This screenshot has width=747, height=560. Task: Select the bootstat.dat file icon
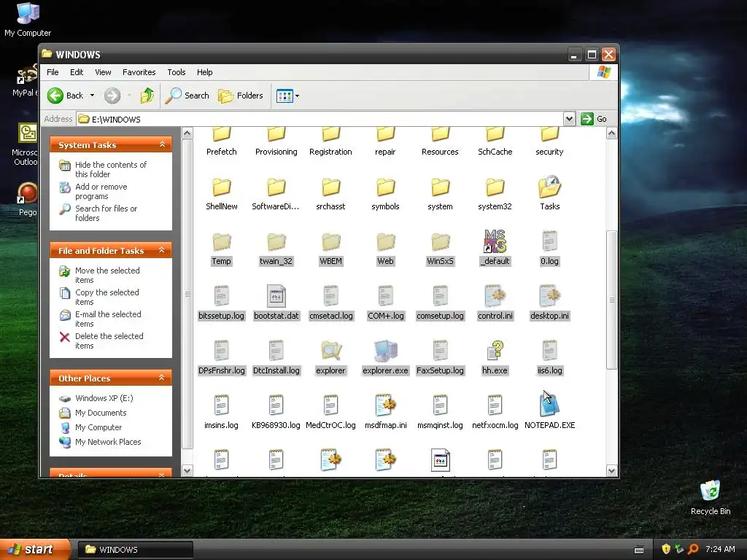tap(276, 296)
